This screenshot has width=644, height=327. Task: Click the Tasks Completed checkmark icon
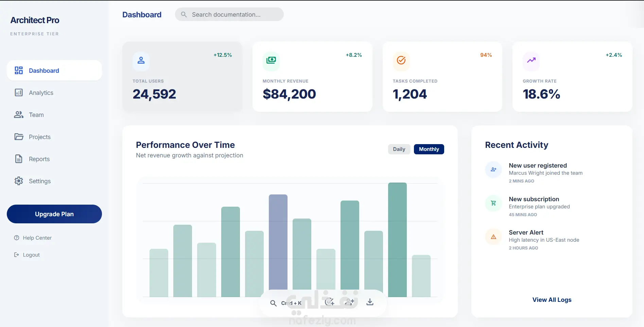point(401,61)
